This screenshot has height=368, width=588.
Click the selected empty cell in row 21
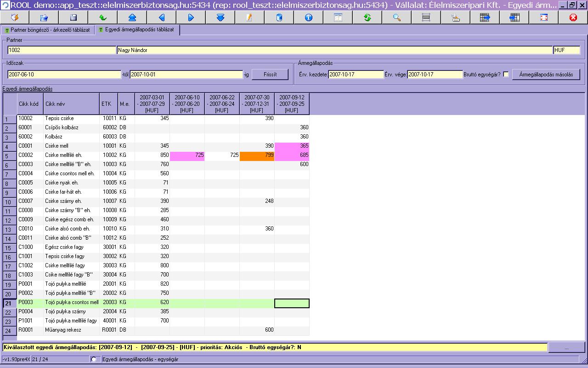tap(292, 303)
